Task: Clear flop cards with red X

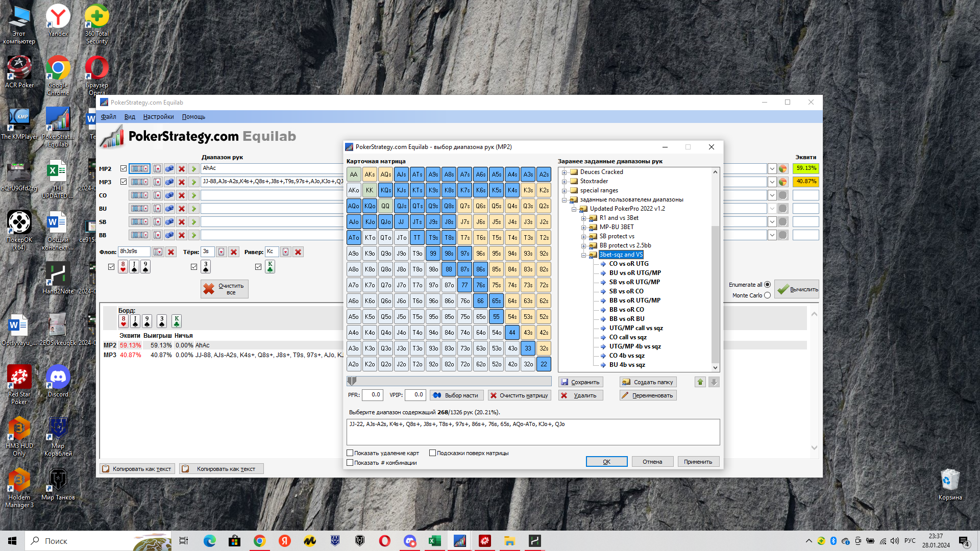Action: click(x=171, y=252)
